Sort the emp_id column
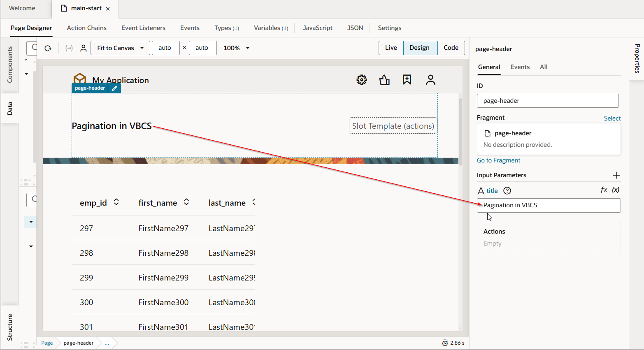644x350 pixels. click(x=116, y=202)
